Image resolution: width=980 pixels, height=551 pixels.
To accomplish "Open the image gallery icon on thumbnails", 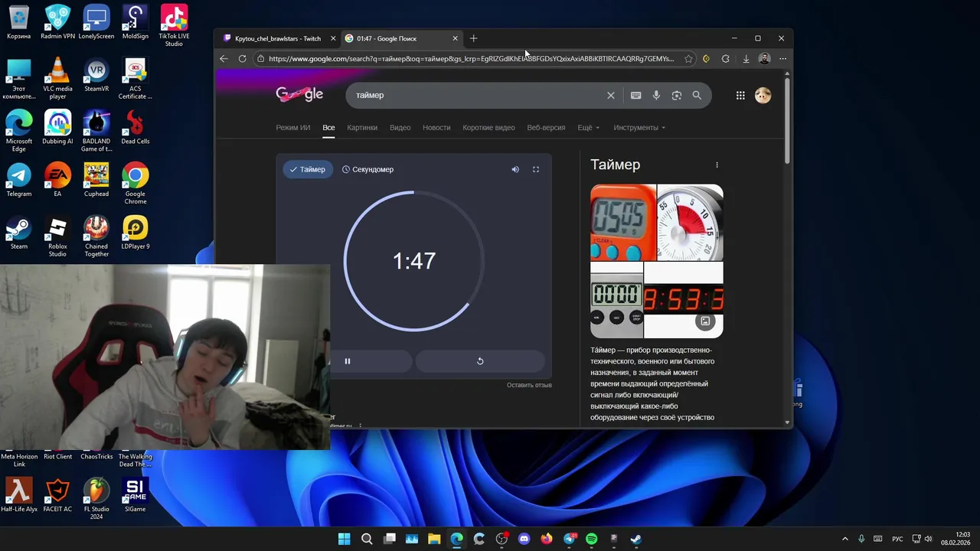I will tap(705, 321).
